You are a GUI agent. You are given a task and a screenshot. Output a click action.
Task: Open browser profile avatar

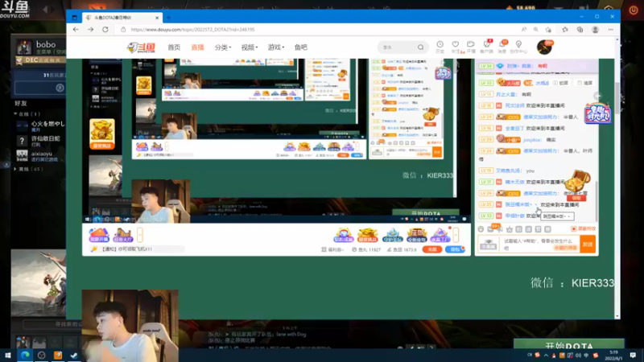coord(595,30)
